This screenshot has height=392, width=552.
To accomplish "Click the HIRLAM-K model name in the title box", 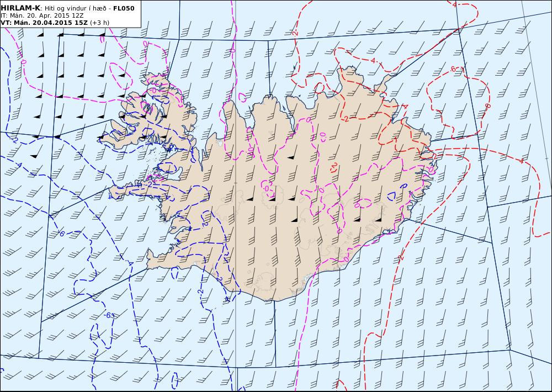I will click(20, 8).
